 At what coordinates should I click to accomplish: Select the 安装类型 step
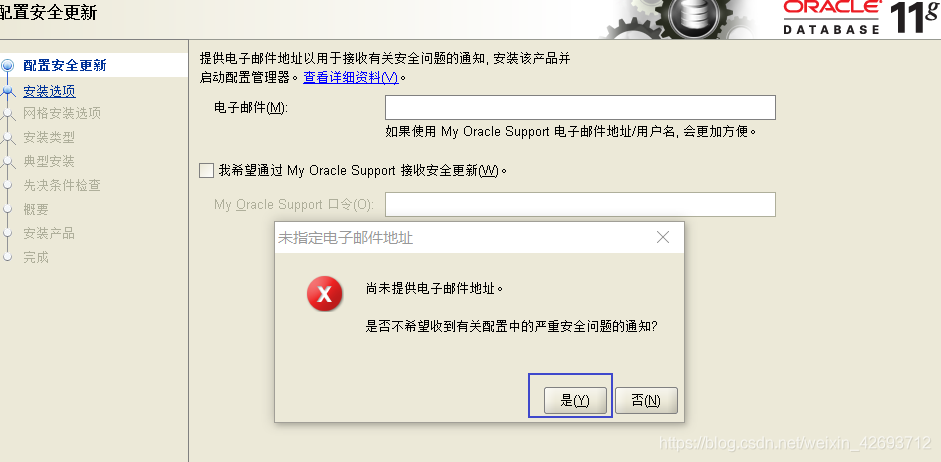(x=49, y=137)
